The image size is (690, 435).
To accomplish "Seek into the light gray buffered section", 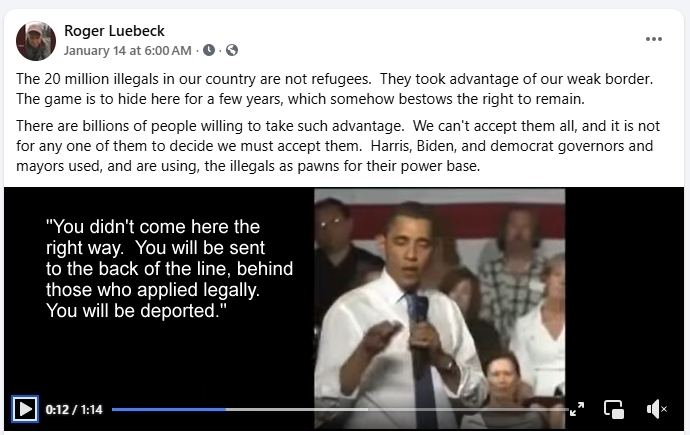I will point(297,409).
